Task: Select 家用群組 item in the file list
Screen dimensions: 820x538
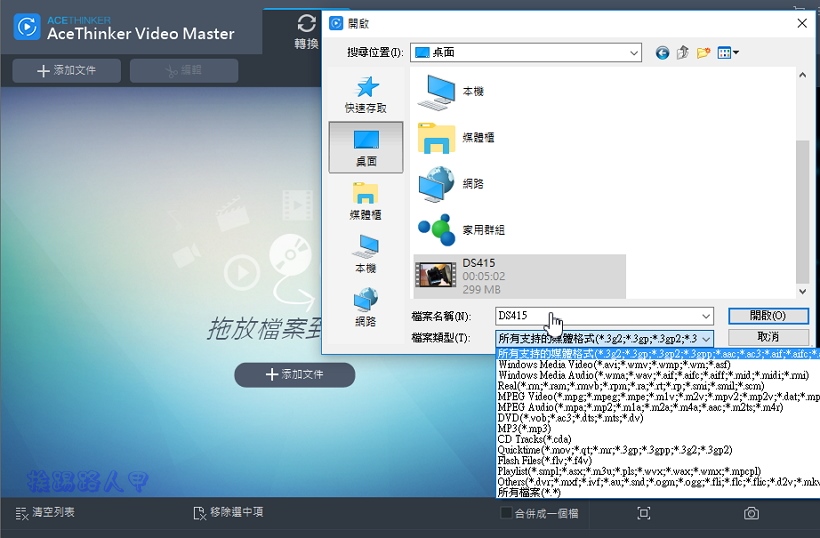Action: (461, 230)
